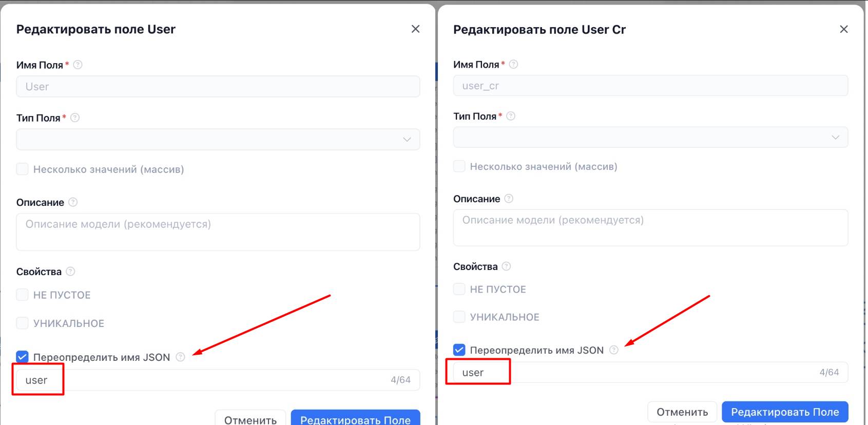Uncheck Переопределить имя JSON in User dialog
The image size is (868, 425).
point(22,357)
